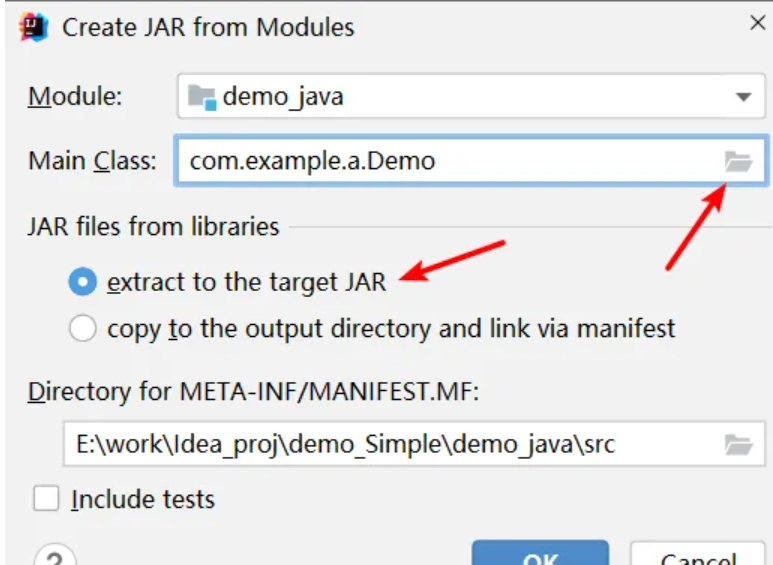Click the demo_java module folder icon

pos(202,97)
